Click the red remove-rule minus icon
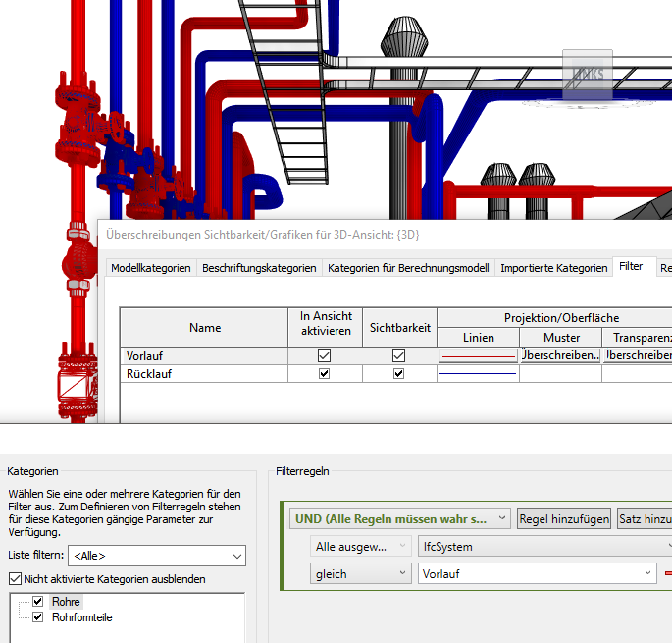Screen dimensions: 672x643 point(668,573)
